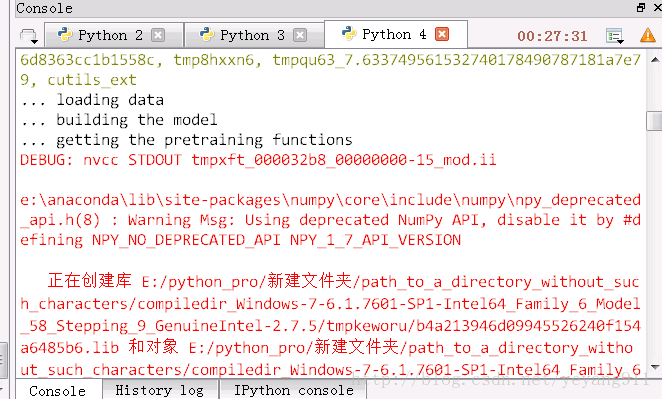Close the Python 3 tab
The image size is (662, 399).
300,35
